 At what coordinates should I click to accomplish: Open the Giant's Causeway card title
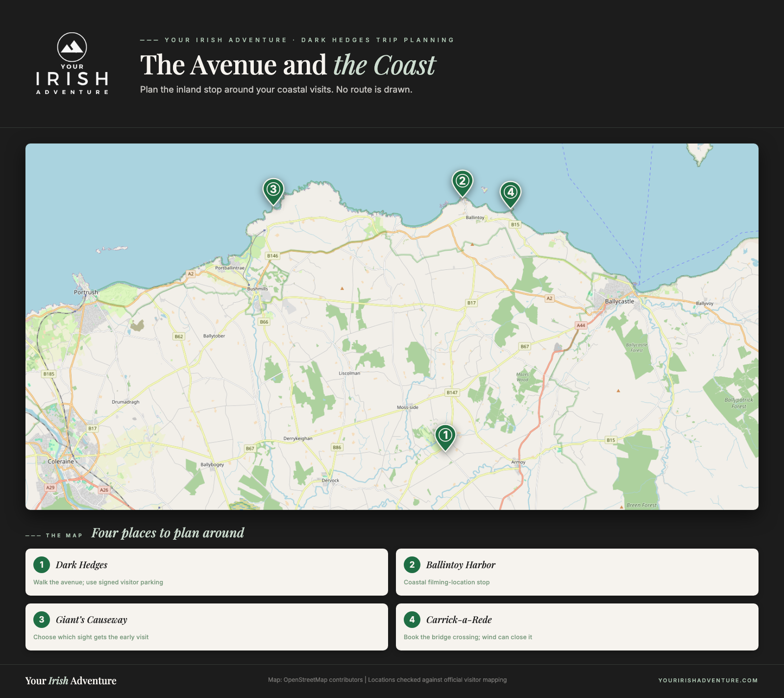[x=91, y=620]
